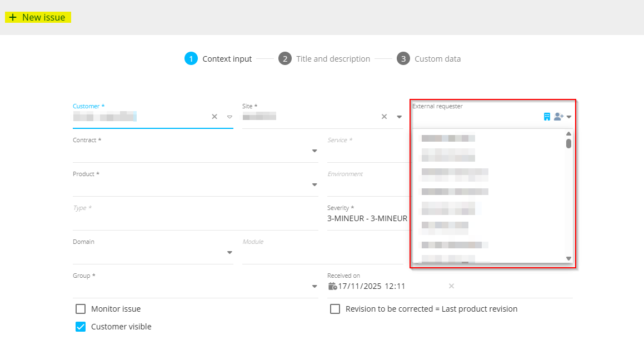Open the Received on calendar picker icon
644x345 pixels.
(332, 286)
